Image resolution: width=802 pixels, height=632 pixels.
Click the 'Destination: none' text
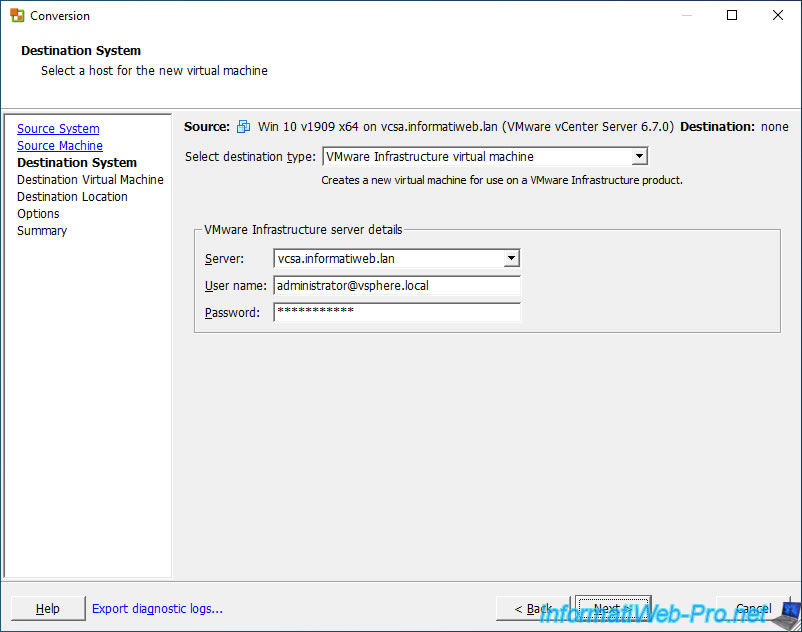tap(734, 126)
